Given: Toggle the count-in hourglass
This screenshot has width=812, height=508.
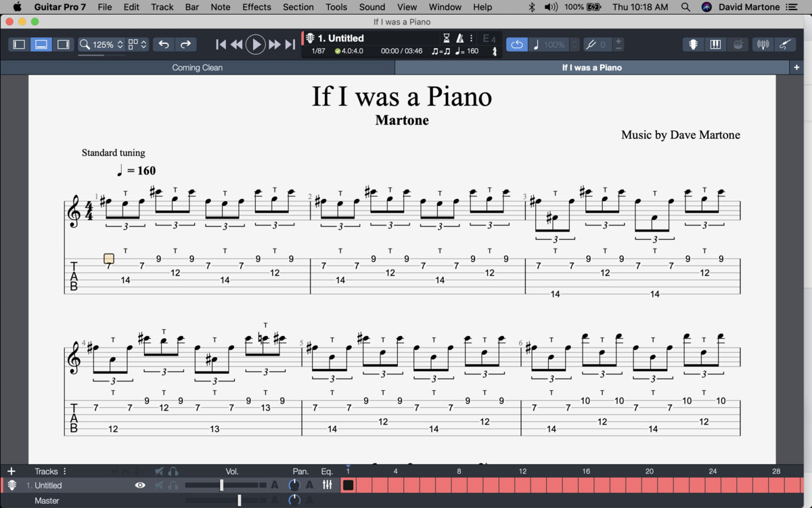Looking at the screenshot, I should 447,39.
